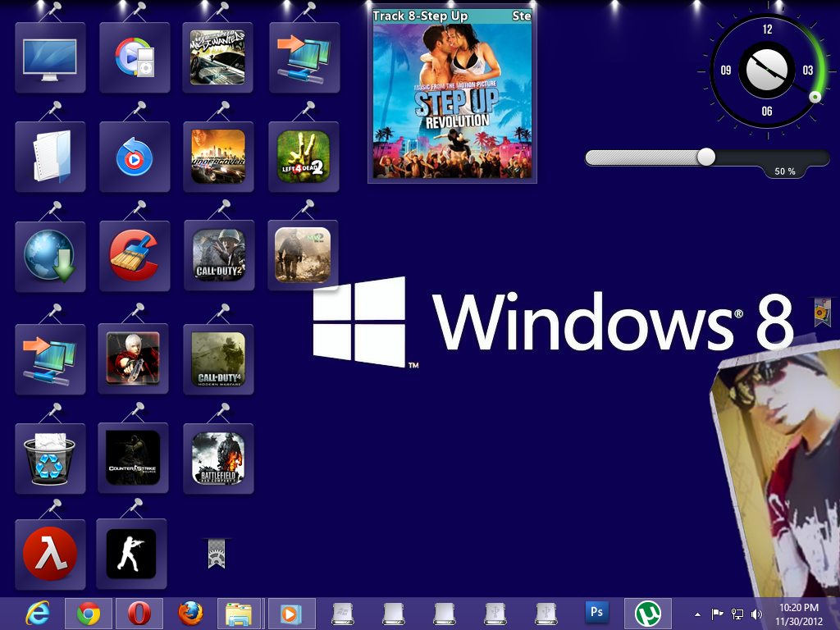Open Devil May Cry

click(133, 358)
